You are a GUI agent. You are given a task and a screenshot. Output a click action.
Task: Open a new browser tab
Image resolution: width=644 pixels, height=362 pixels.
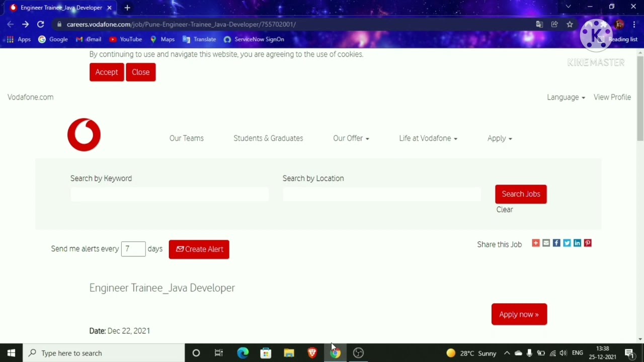127,8
